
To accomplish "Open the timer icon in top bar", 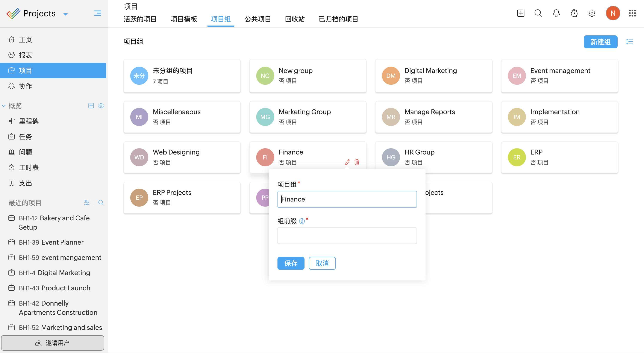I will click(x=574, y=13).
